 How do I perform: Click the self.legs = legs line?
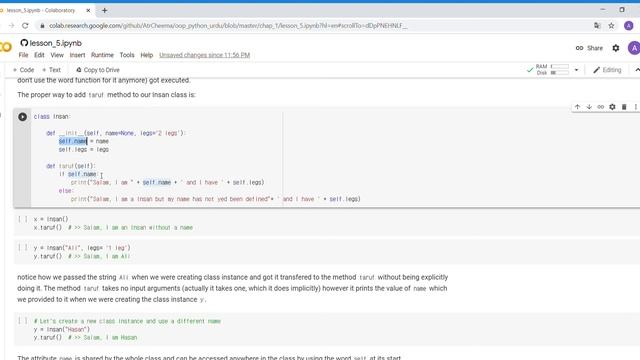(84, 150)
